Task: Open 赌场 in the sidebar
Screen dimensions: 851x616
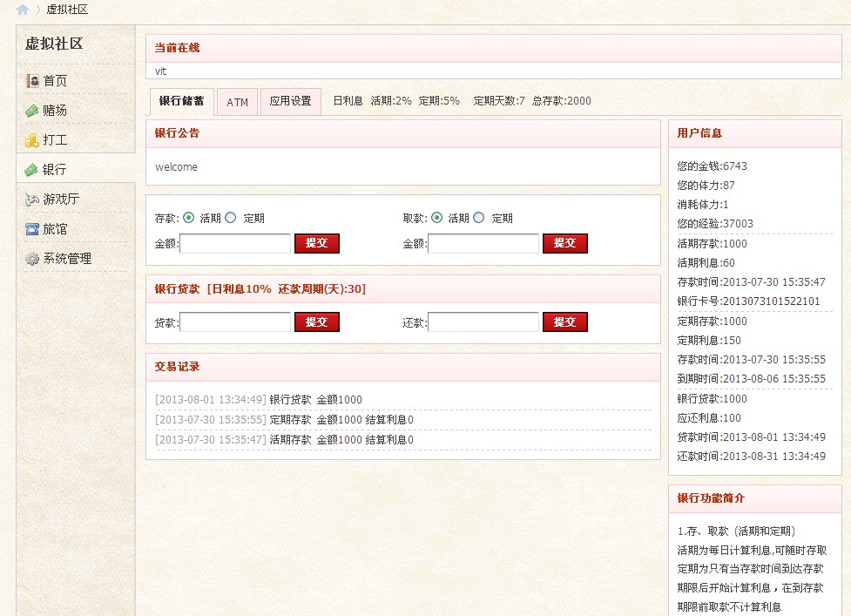Action: [56, 111]
